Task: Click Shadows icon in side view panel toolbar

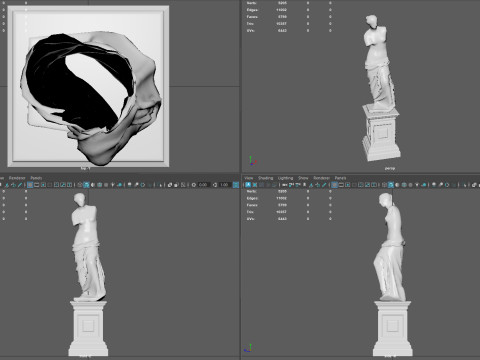Action: [424, 185]
